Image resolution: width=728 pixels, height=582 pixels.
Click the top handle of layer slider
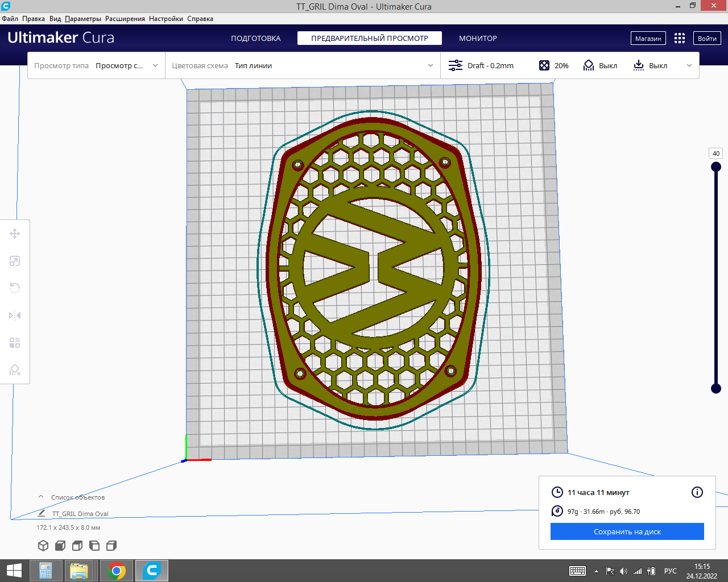click(x=716, y=167)
